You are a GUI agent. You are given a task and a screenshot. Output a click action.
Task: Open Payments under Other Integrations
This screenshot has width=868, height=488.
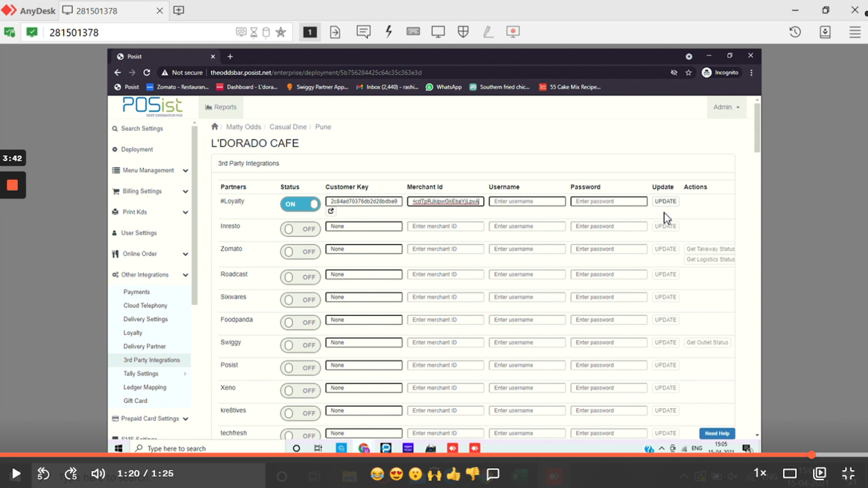(137, 292)
